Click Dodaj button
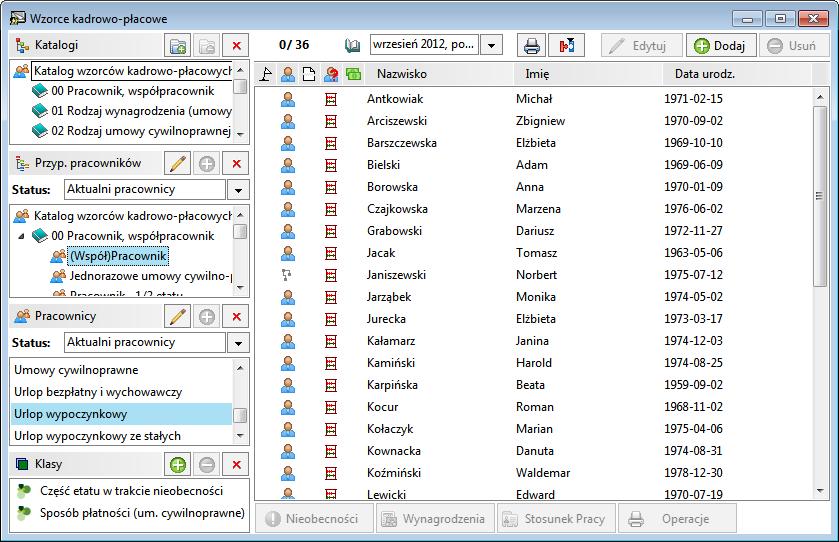 pyautogui.click(x=721, y=45)
